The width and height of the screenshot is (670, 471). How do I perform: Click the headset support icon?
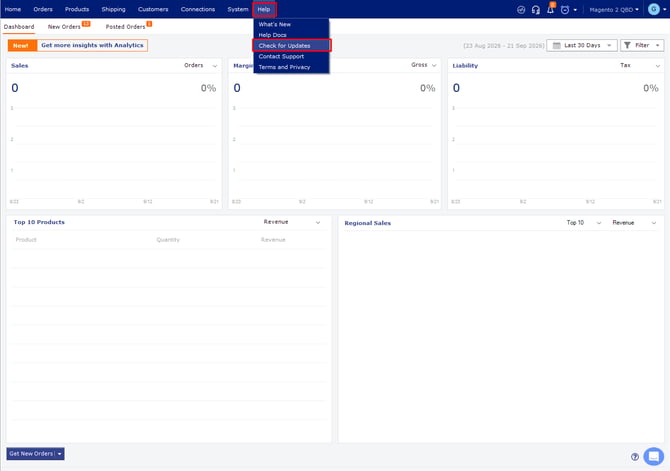click(535, 9)
